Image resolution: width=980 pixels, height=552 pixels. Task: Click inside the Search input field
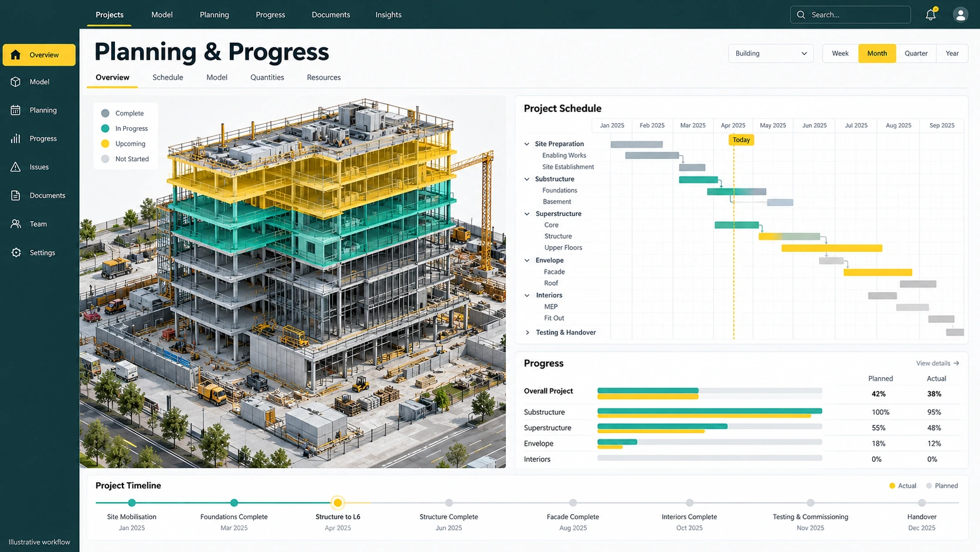point(850,15)
